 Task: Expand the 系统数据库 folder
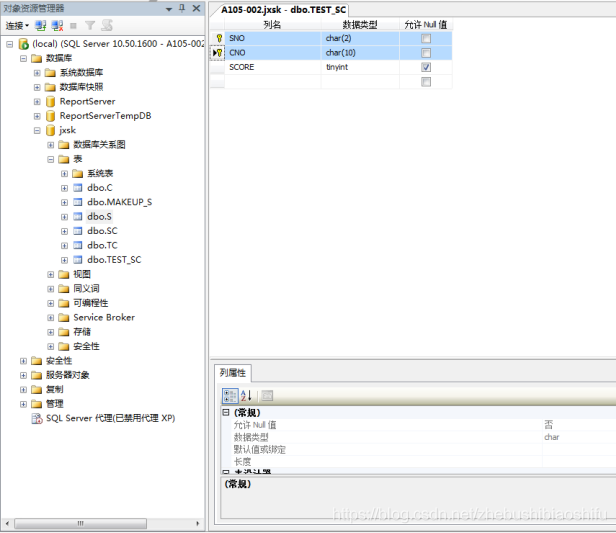pos(37,73)
